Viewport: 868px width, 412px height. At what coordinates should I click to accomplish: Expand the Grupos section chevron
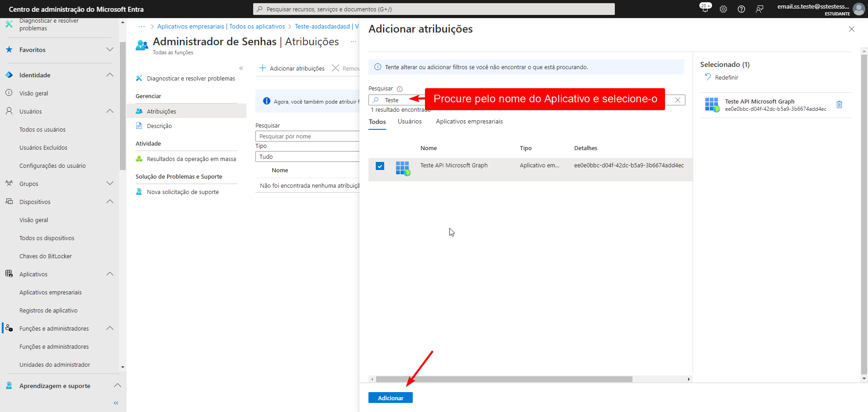click(x=110, y=183)
